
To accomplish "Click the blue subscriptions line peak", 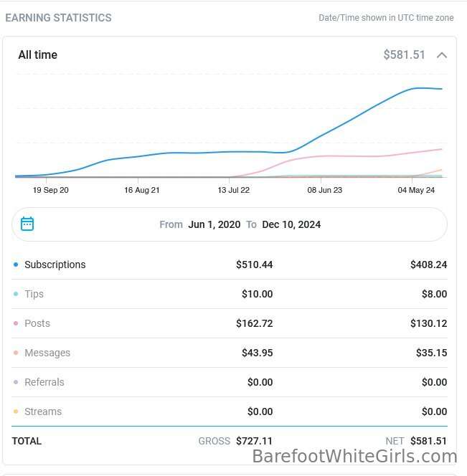I will coord(418,88).
